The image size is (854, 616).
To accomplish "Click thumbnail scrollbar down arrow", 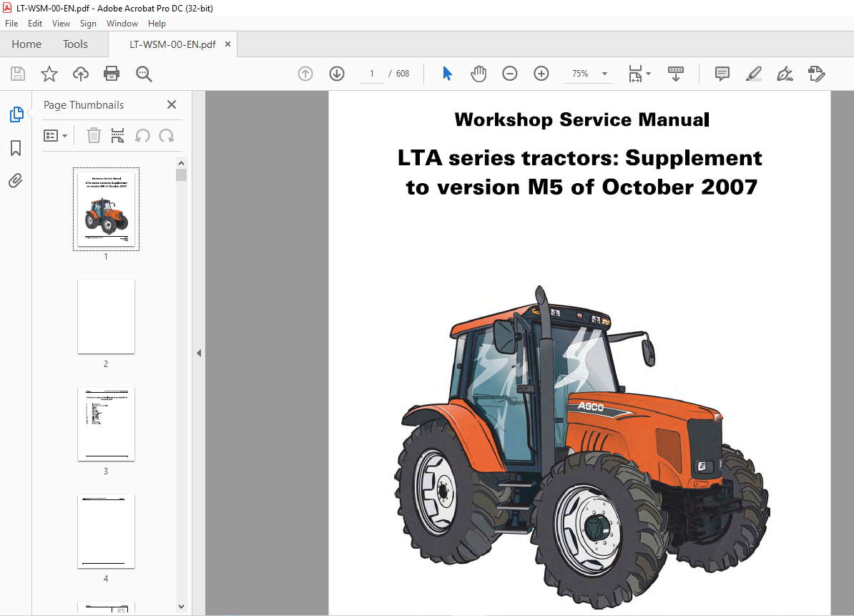I will pyautogui.click(x=182, y=606).
